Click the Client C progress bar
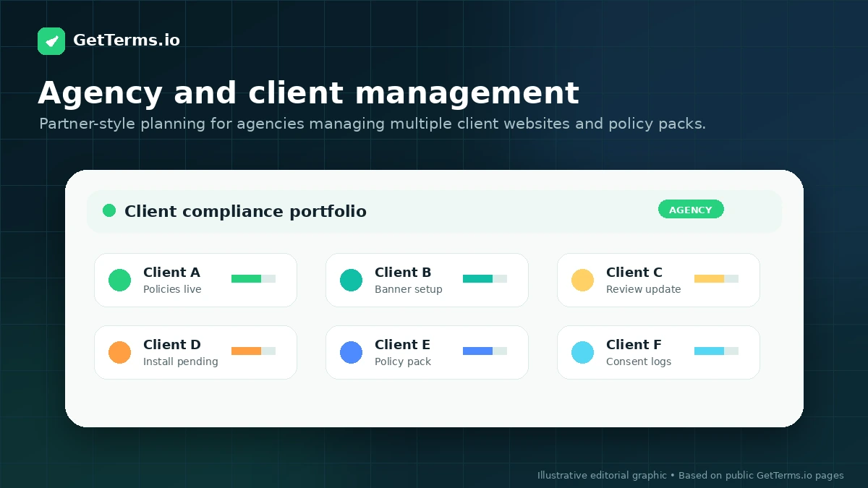 pos(716,278)
